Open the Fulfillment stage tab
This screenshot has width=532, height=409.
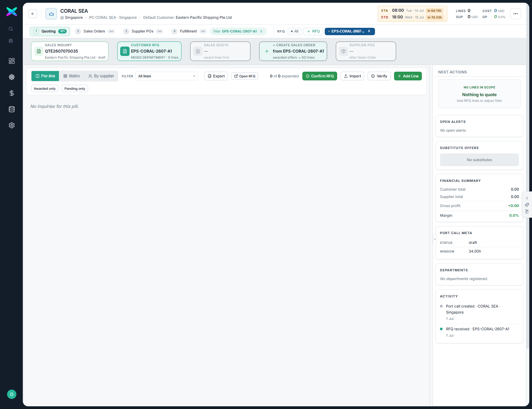click(x=189, y=31)
